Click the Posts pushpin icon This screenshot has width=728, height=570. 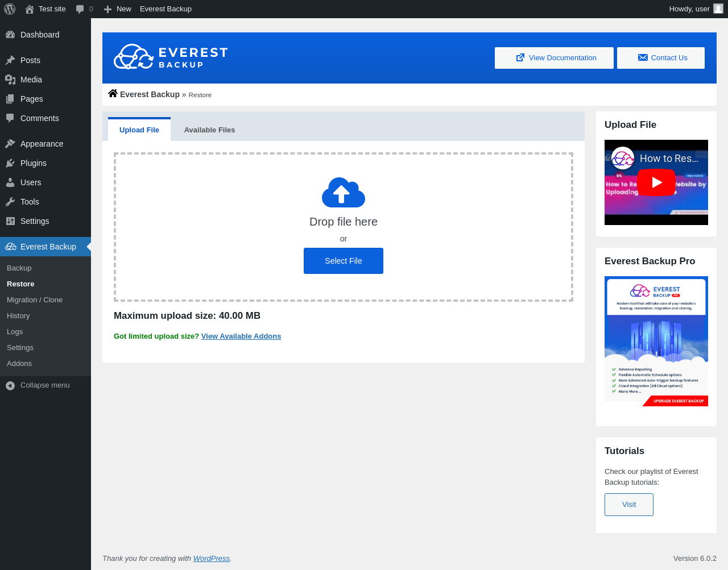[10, 60]
